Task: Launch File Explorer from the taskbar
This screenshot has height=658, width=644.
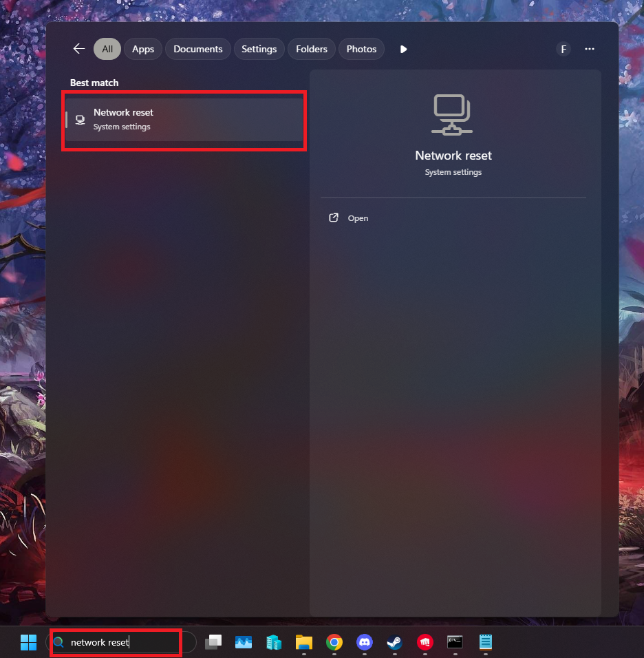Action: [x=304, y=642]
